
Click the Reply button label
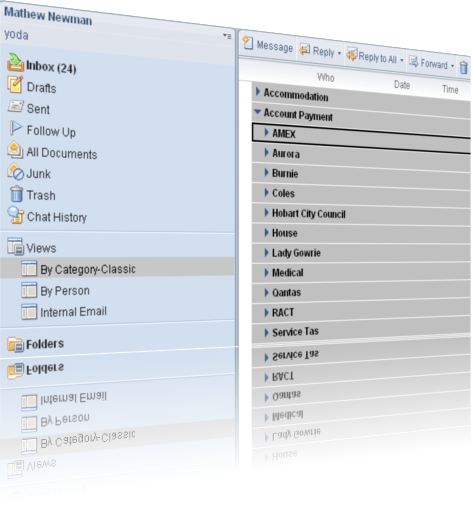[323, 51]
